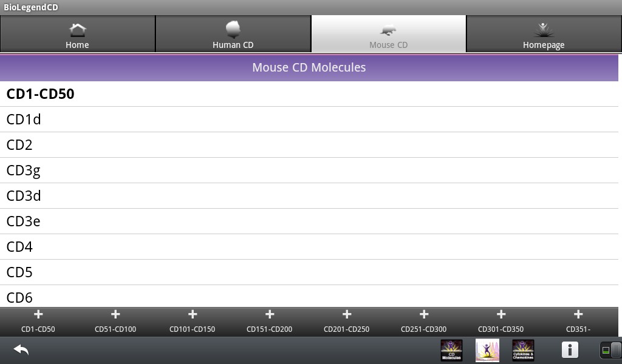Switch to the Homepage tab
Viewport: 622px width, 364px height.
click(x=544, y=34)
